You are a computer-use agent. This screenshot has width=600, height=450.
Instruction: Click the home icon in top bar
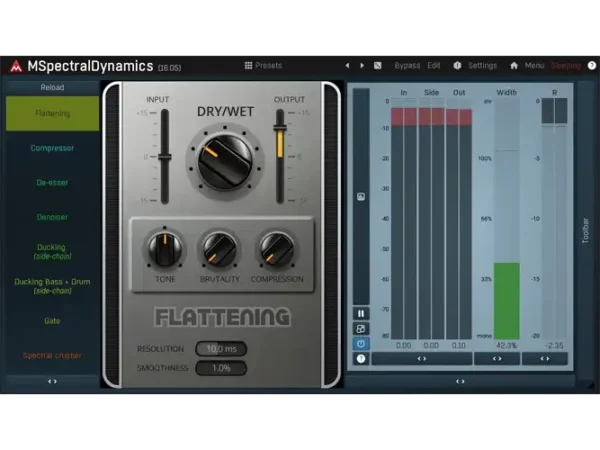(514, 65)
